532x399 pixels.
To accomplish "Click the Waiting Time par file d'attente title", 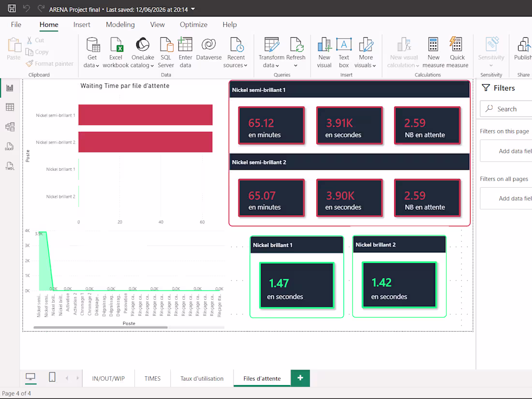I will point(125,86).
